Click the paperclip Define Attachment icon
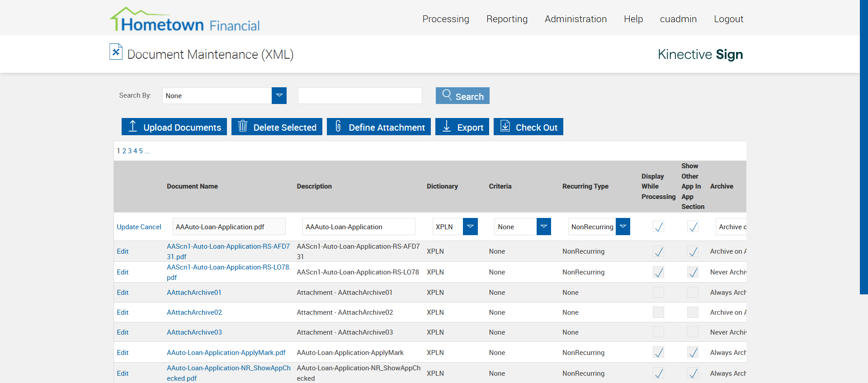The height and width of the screenshot is (383, 868). 338,126
